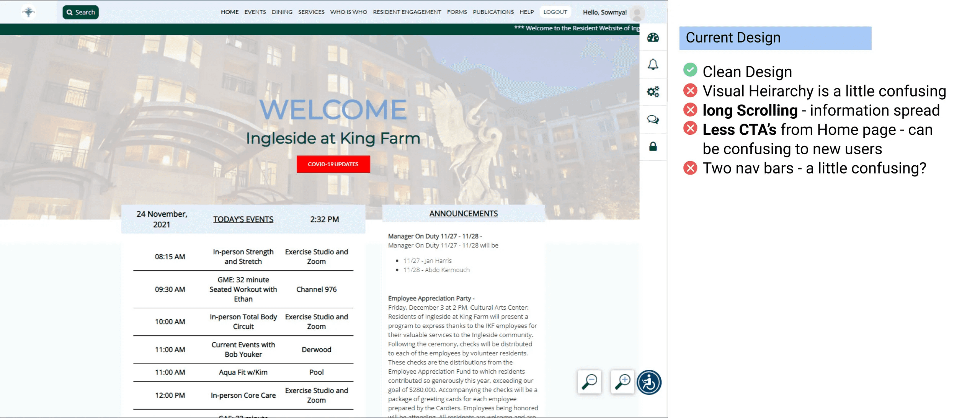Screen dimensions: 980x418
Task: Open settings gears icon in sidebar
Action: tap(653, 92)
